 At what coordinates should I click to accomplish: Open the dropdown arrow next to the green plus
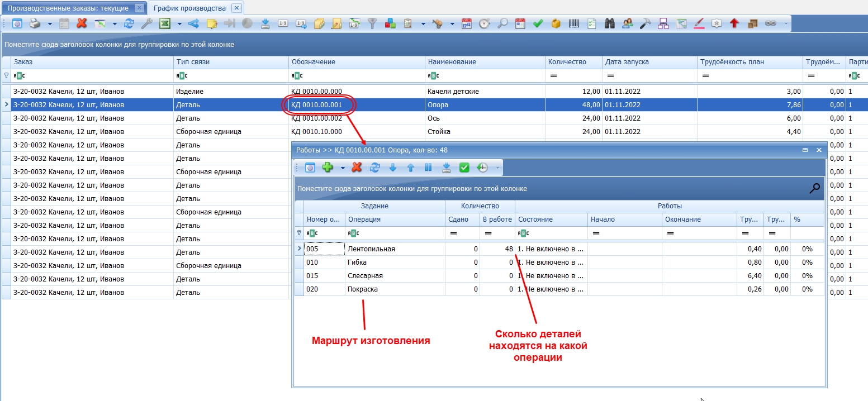(343, 167)
